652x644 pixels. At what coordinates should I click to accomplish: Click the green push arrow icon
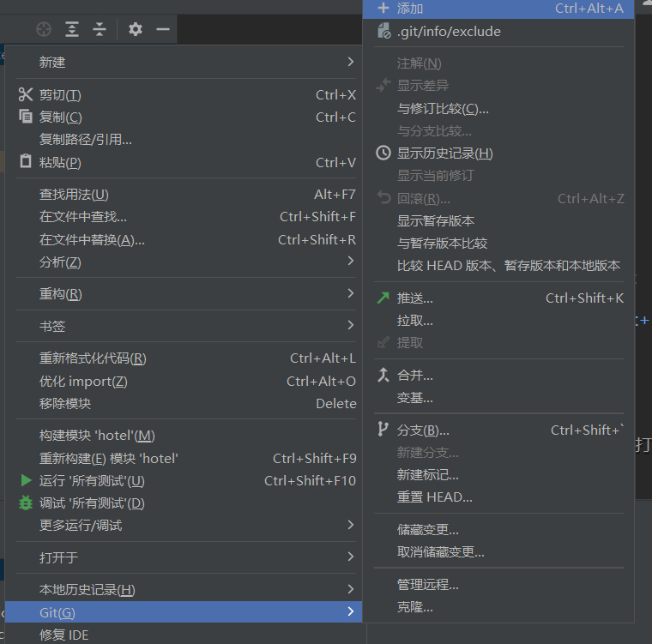[383, 298]
